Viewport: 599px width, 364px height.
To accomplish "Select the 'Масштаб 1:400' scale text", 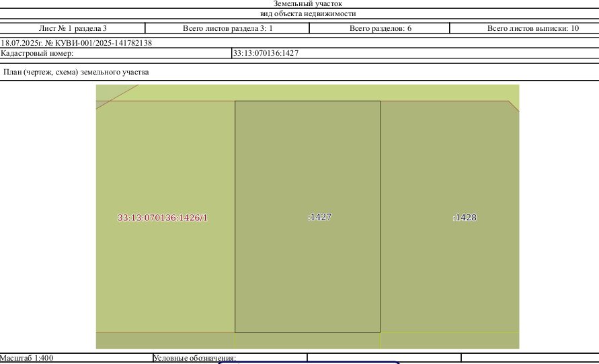I will [x=27, y=358].
